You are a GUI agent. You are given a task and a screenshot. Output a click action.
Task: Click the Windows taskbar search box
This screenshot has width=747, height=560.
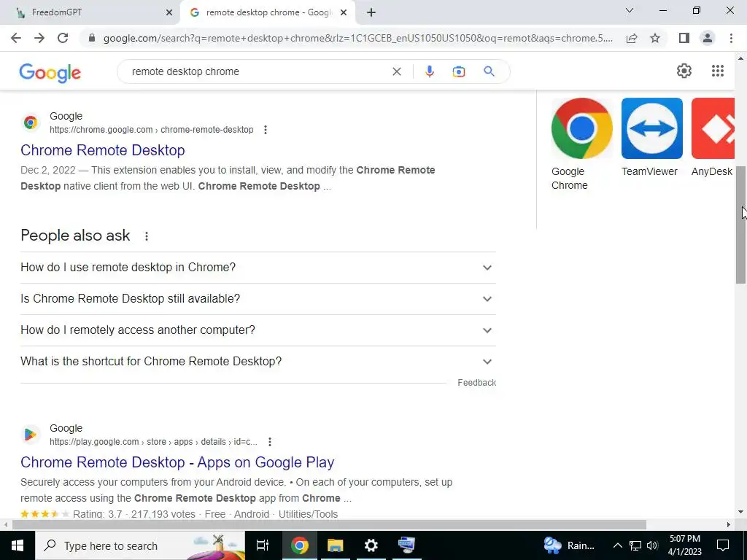pos(140,545)
